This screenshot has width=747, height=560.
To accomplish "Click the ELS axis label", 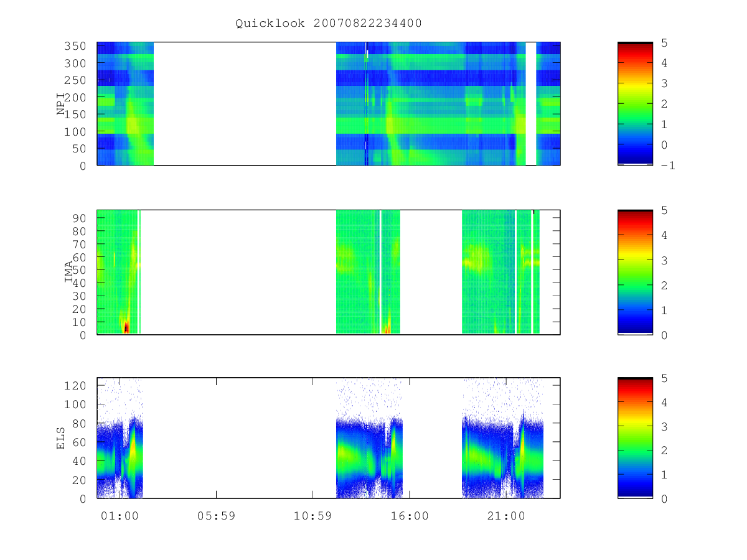I will point(61,438).
